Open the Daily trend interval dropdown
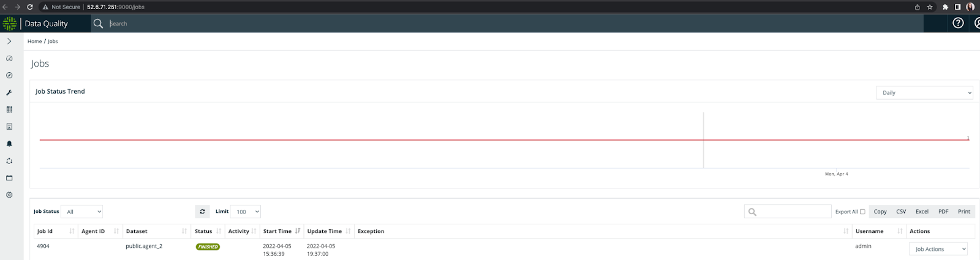The width and height of the screenshot is (980, 260). 924,93
